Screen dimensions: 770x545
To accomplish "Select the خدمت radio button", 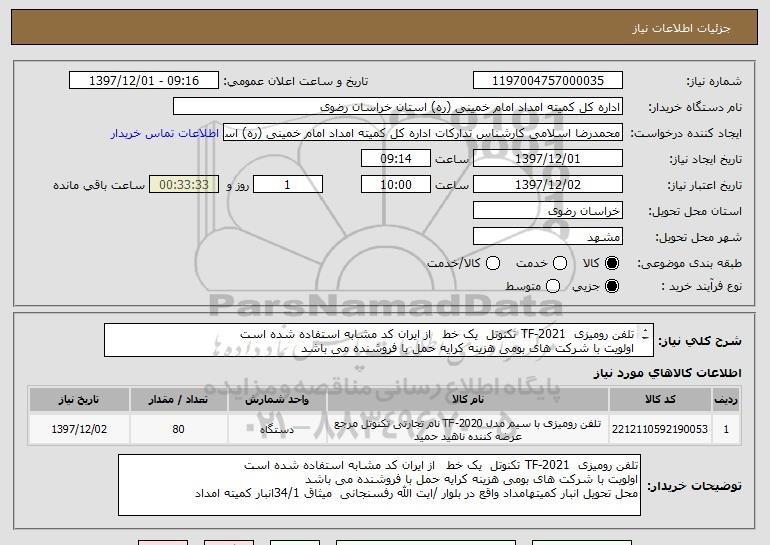I will pyautogui.click(x=560, y=264).
